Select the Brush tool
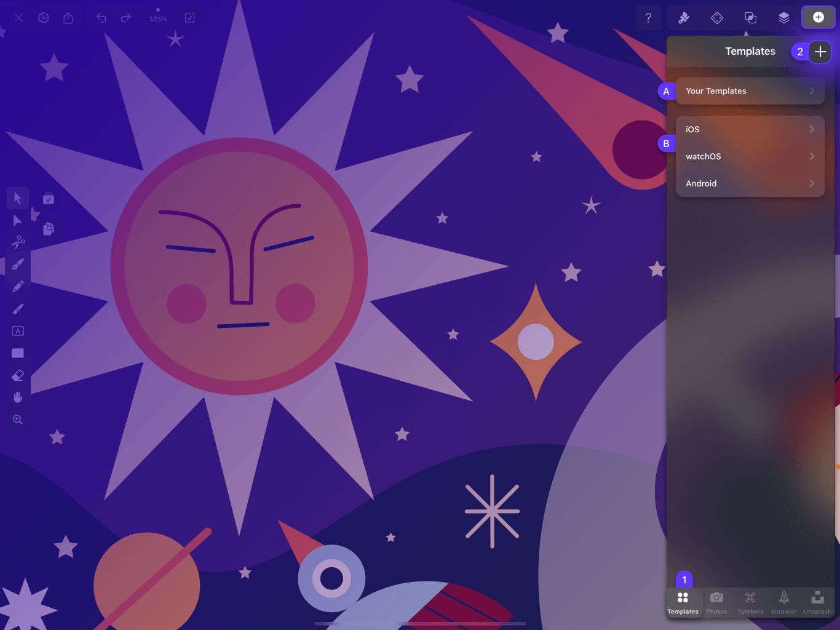The image size is (840, 630). click(18, 309)
